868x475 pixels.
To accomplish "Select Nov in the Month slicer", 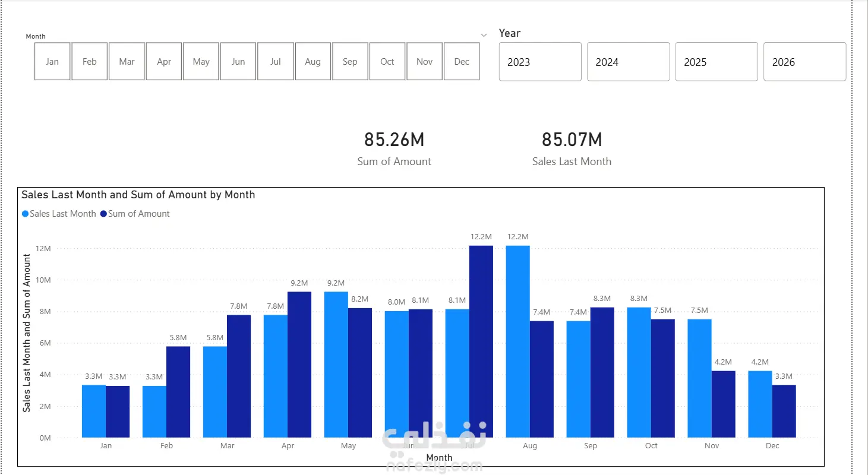I will click(x=424, y=61).
